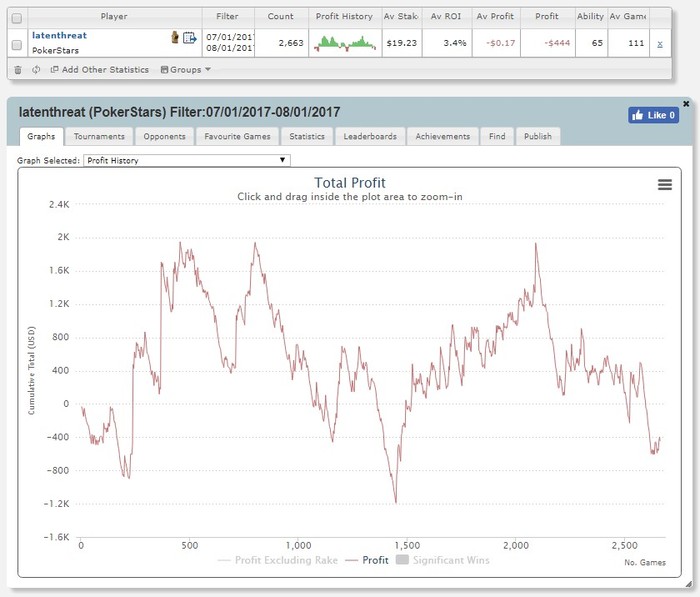Open the Graph Selected Profit History dropdown
The width and height of the screenshot is (700, 597).
pos(187,160)
